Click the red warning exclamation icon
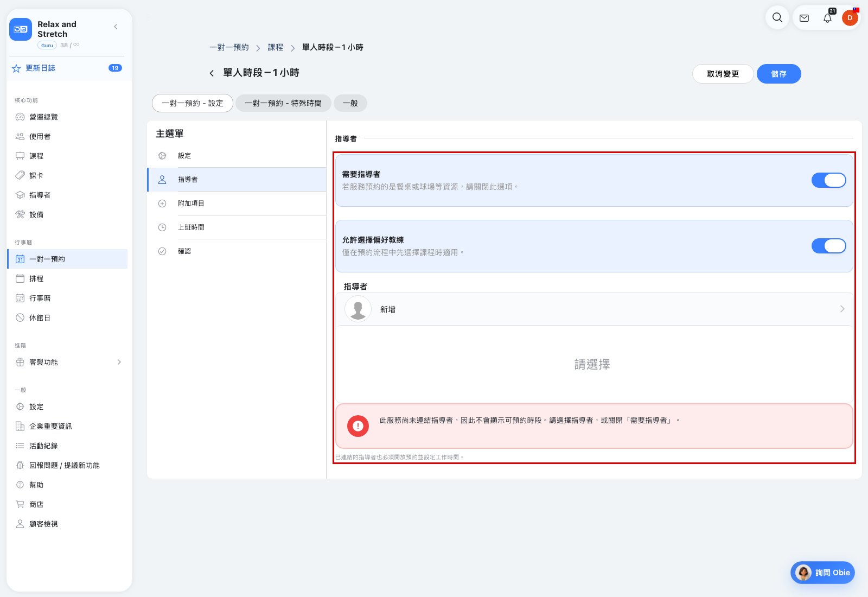This screenshot has width=868, height=597. [358, 426]
